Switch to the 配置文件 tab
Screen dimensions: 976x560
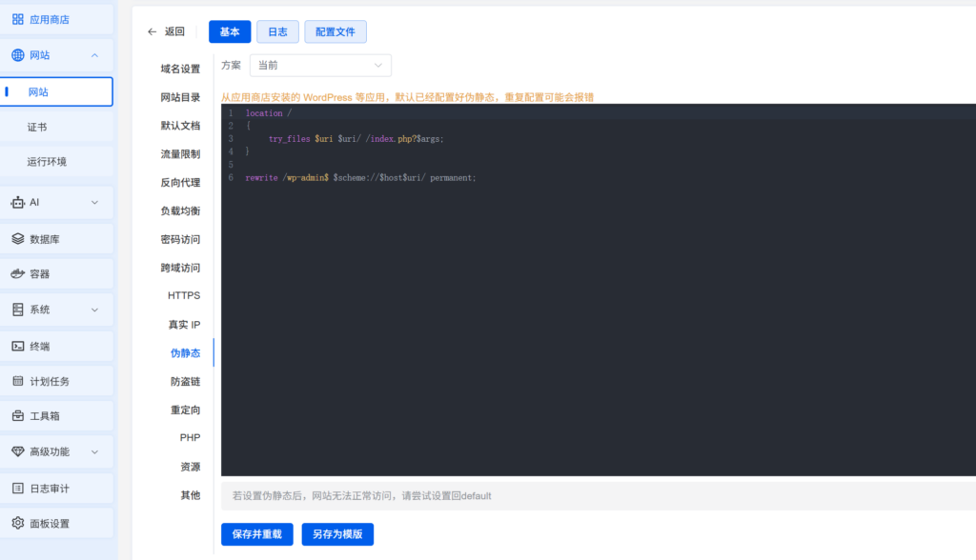pyautogui.click(x=335, y=30)
